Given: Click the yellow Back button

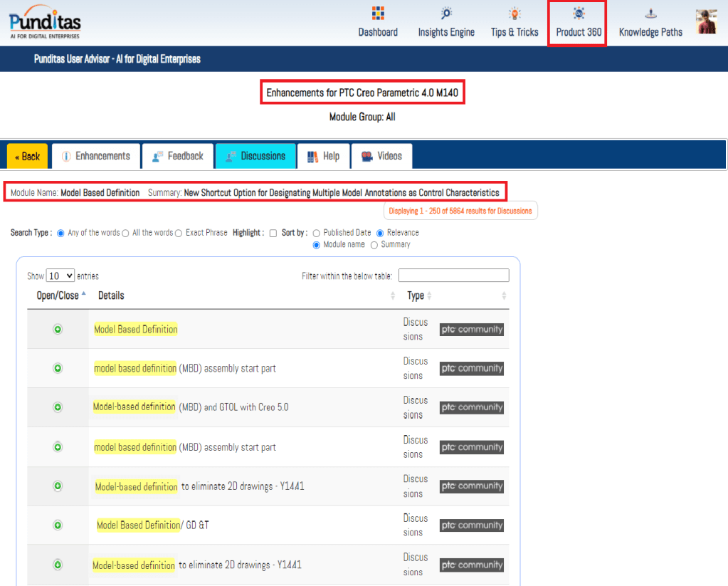Looking at the screenshot, I should click(27, 157).
